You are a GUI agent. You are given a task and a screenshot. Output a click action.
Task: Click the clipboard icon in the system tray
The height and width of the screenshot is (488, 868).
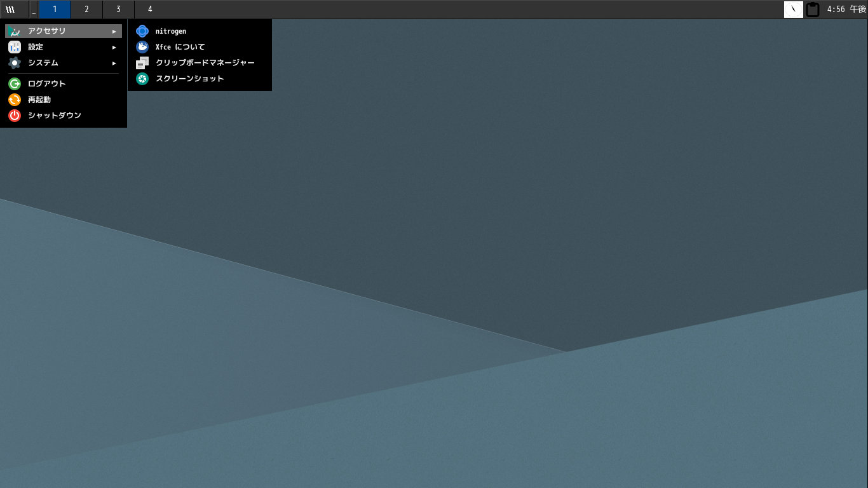tap(813, 10)
